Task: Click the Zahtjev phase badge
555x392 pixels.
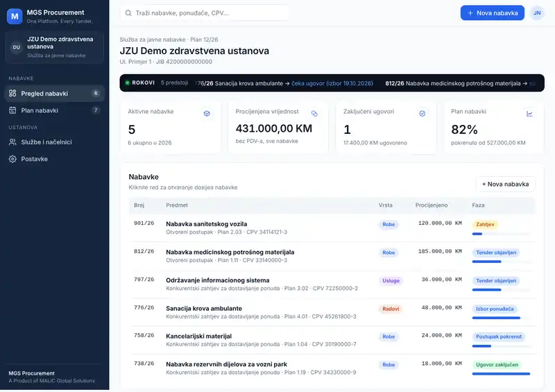Action: (x=485, y=224)
